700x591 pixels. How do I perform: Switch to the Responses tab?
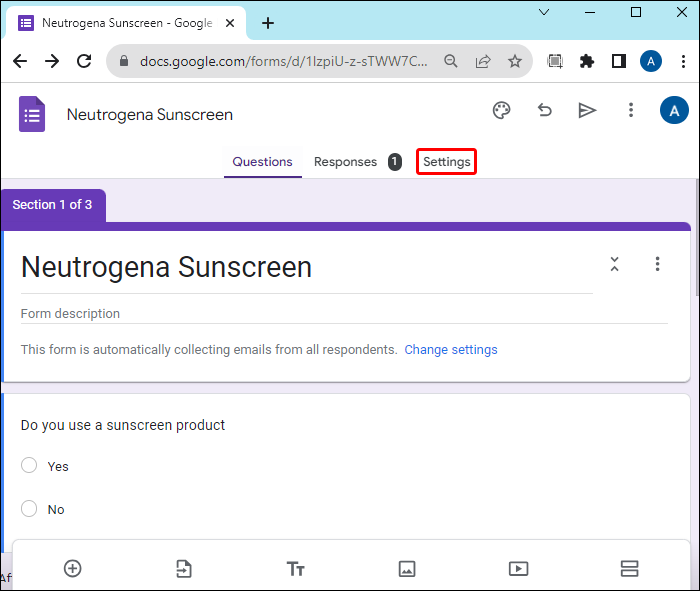(x=345, y=162)
